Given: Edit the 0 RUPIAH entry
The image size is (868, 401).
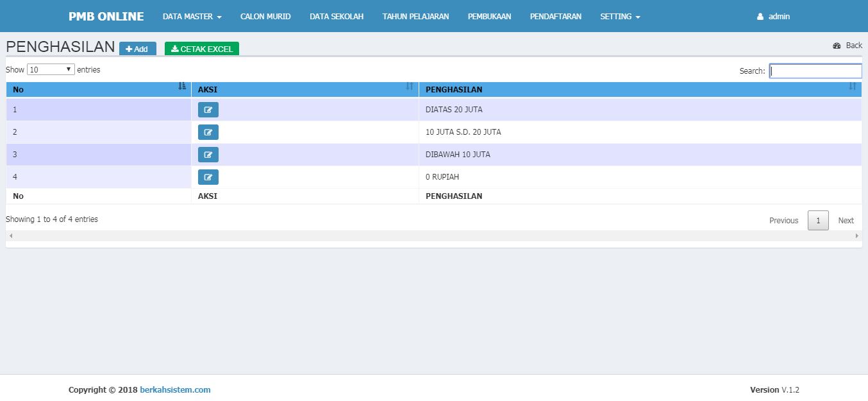Looking at the screenshot, I should click(208, 177).
